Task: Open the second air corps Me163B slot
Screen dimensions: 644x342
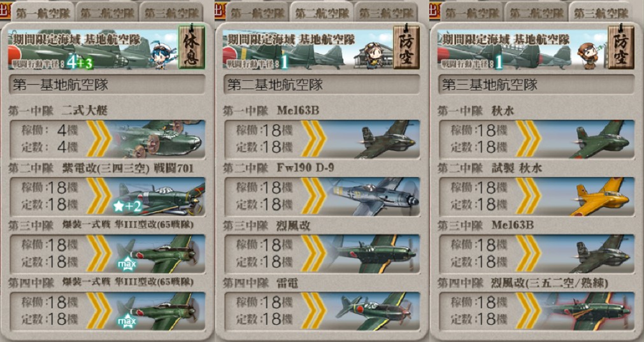Action: [322, 139]
